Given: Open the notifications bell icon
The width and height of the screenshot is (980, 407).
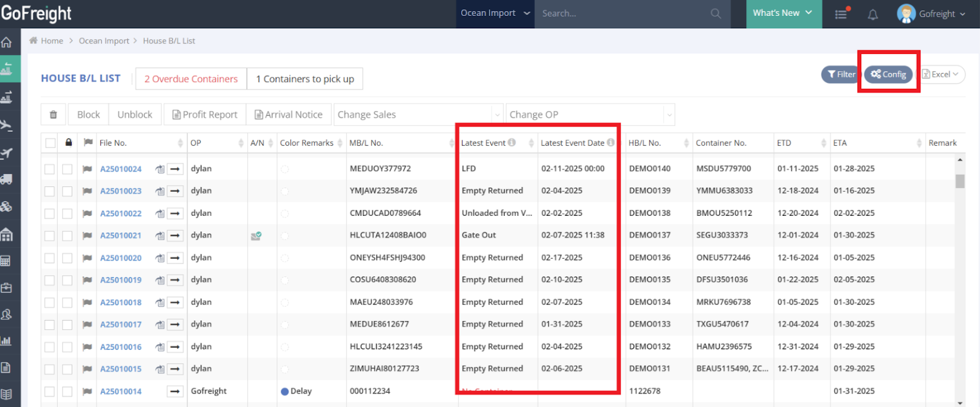Looking at the screenshot, I should click(873, 14).
